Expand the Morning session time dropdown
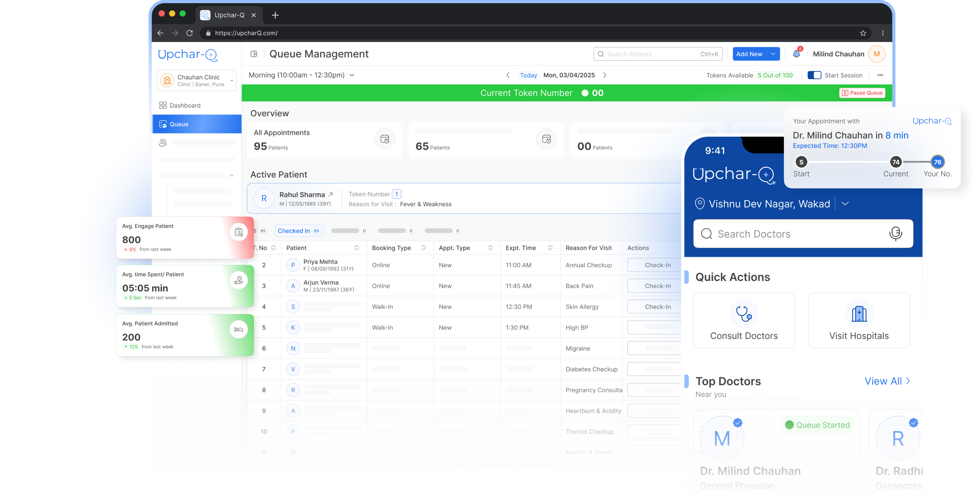The height and width of the screenshot is (492, 980). point(352,75)
